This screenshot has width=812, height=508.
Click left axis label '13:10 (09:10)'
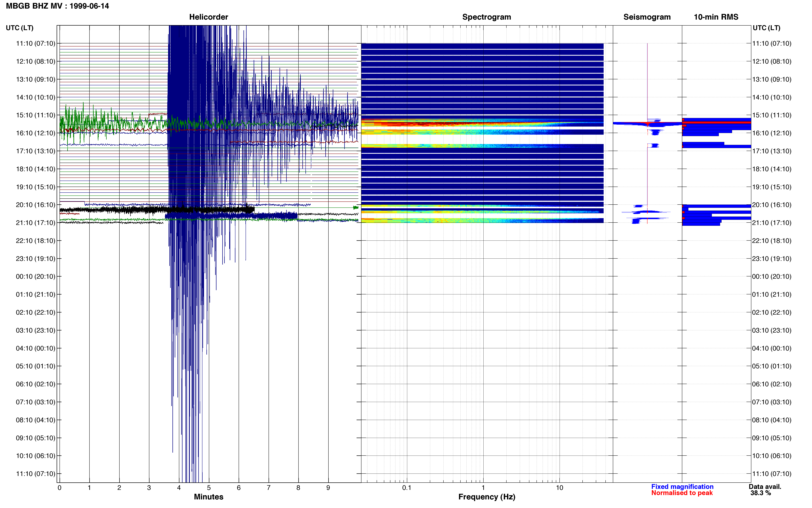pyautogui.click(x=36, y=79)
